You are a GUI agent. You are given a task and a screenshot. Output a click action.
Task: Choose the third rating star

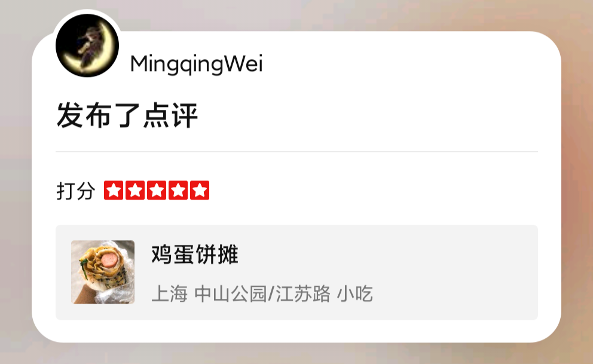(x=157, y=190)
